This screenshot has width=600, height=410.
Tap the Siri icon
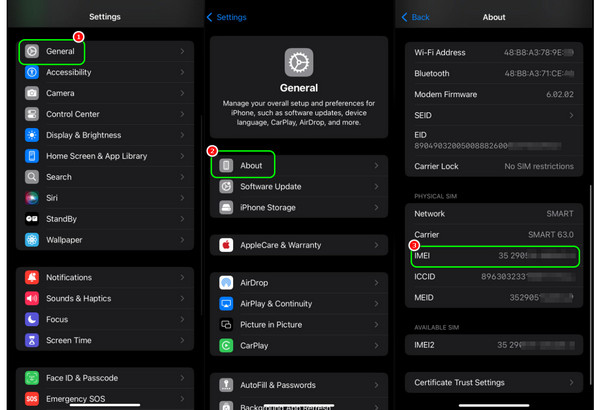(32, 198)
